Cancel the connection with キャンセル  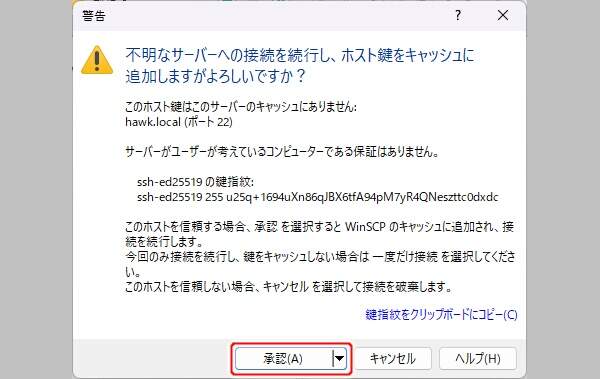click(x=393, y=359)
